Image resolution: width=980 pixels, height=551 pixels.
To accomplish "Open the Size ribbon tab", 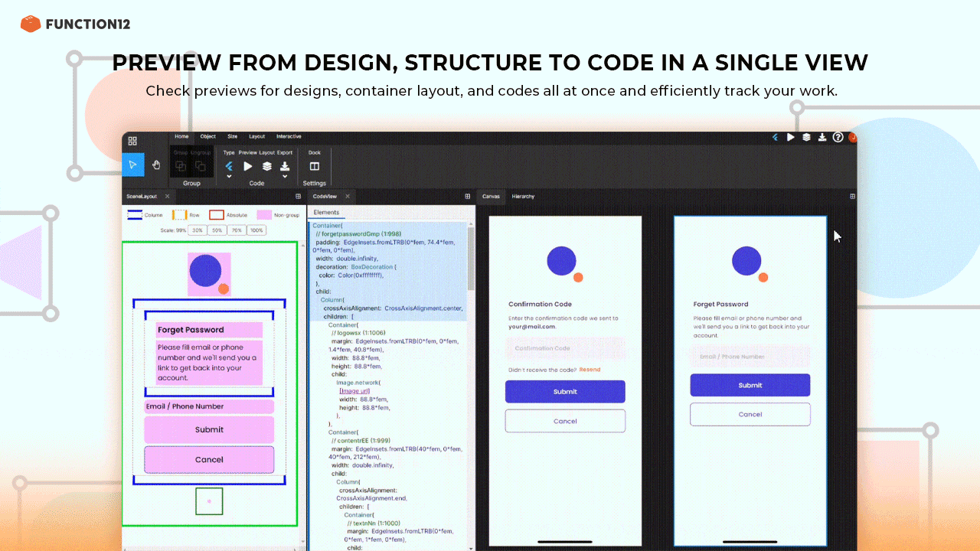I will 232,136.
